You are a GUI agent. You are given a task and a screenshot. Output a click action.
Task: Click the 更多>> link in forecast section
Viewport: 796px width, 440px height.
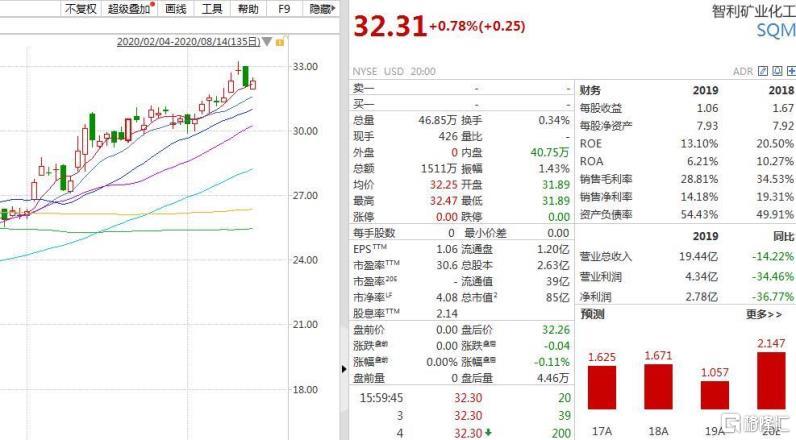tap(764, 315)
